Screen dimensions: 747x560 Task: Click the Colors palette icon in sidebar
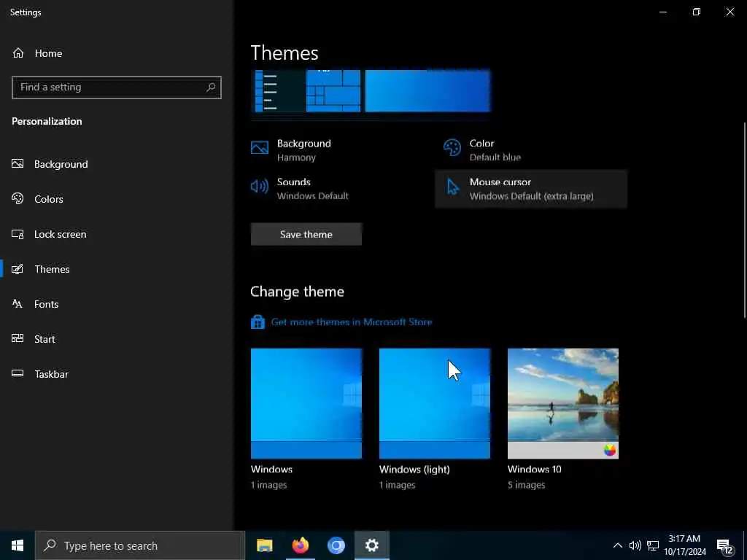[18, 198]
